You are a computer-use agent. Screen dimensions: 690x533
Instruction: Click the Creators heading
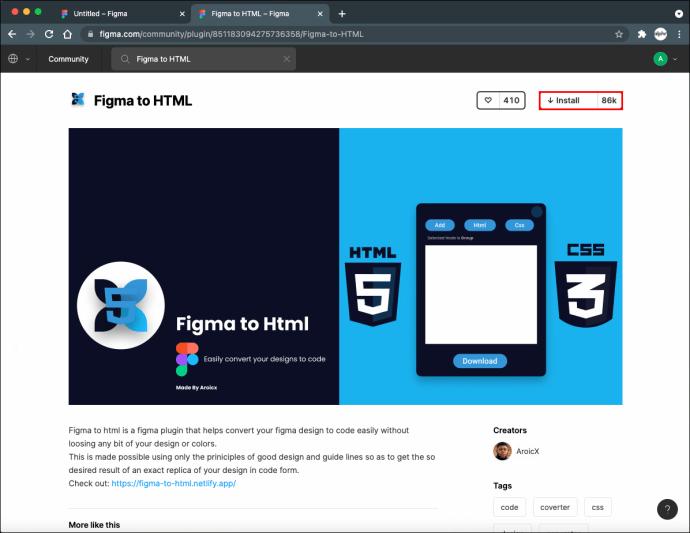tap(510, 430)
